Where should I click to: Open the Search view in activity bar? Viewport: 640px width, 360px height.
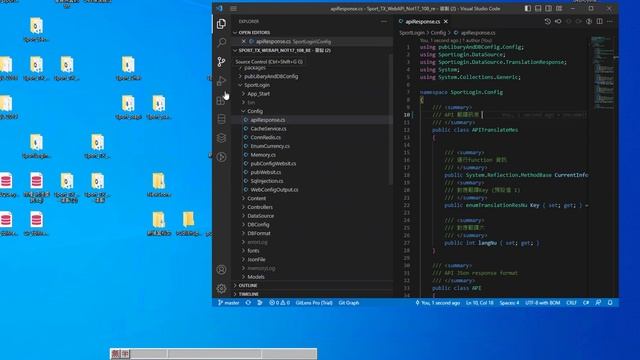[221, 42]
